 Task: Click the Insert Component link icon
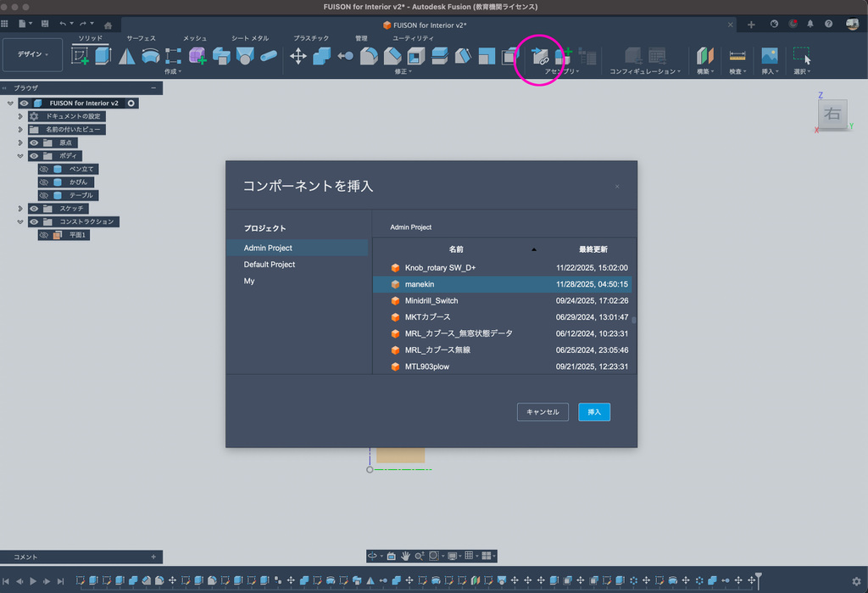[539, 57]
